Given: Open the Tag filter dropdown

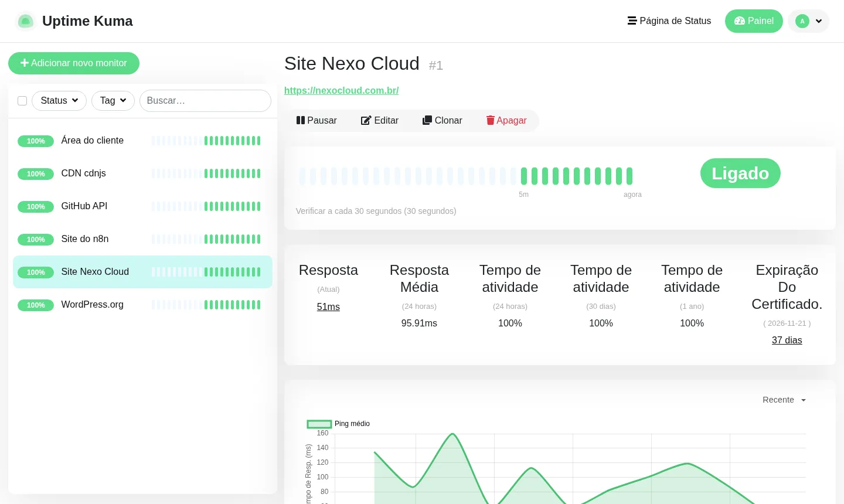Looking at the screenshot, I should point(113,101).
